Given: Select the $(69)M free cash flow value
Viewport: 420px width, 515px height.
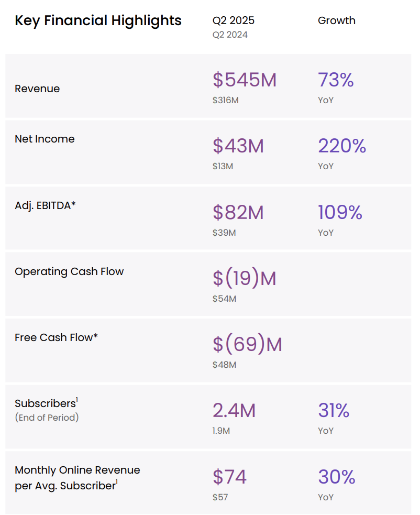Looking at the screenshot, I should [x=247, y=345].
